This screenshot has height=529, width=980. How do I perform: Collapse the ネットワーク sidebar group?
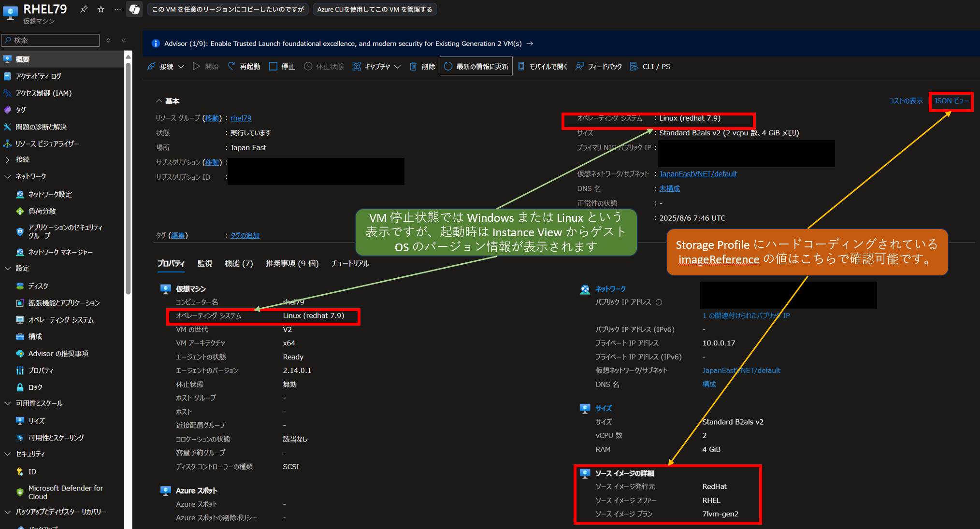(x=7, y=176)
